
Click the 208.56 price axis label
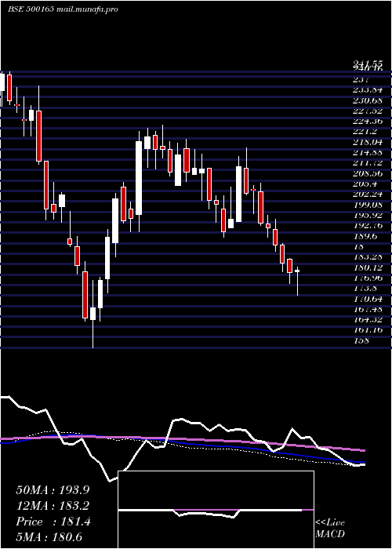367,173
